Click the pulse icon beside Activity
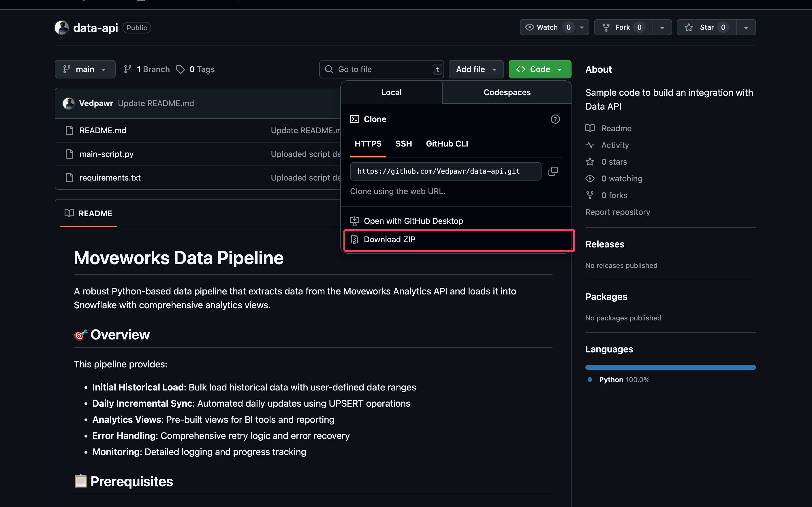The height and width of the screenshot is (507, 812). (x=590, y=145)
